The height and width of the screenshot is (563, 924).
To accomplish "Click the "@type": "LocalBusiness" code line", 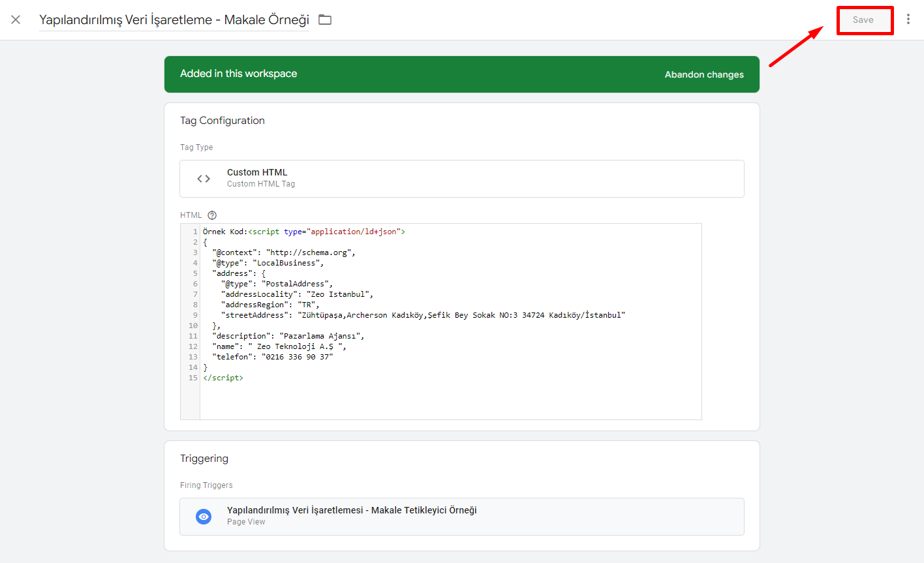I will tap(268, 263).
